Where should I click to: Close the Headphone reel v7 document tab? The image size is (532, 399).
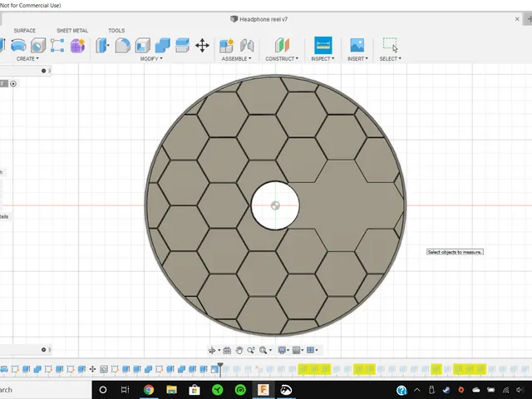click(x=517, y=19)
